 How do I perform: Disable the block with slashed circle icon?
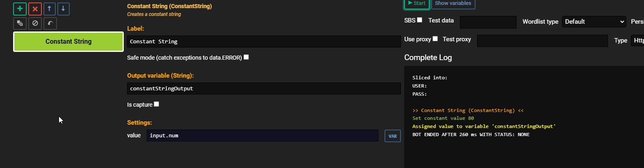coord(35,23)
